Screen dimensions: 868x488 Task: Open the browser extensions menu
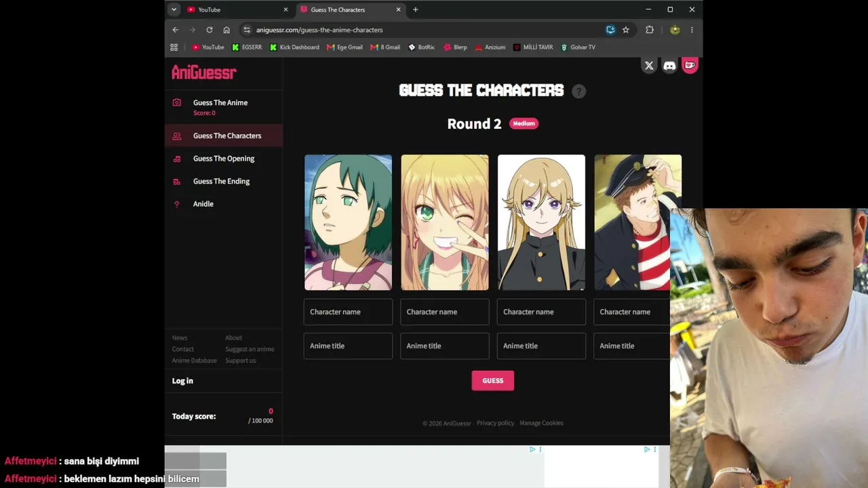pos(650,30)
